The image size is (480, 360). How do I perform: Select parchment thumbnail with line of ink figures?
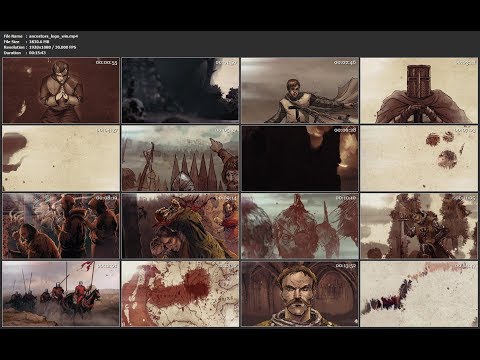click(x=419, y=294)
